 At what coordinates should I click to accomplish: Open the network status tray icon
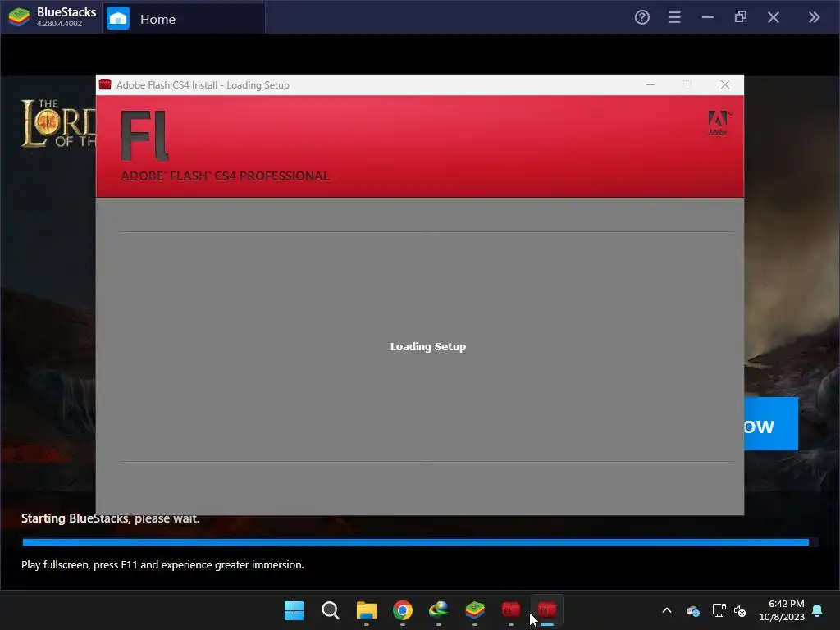719,610
